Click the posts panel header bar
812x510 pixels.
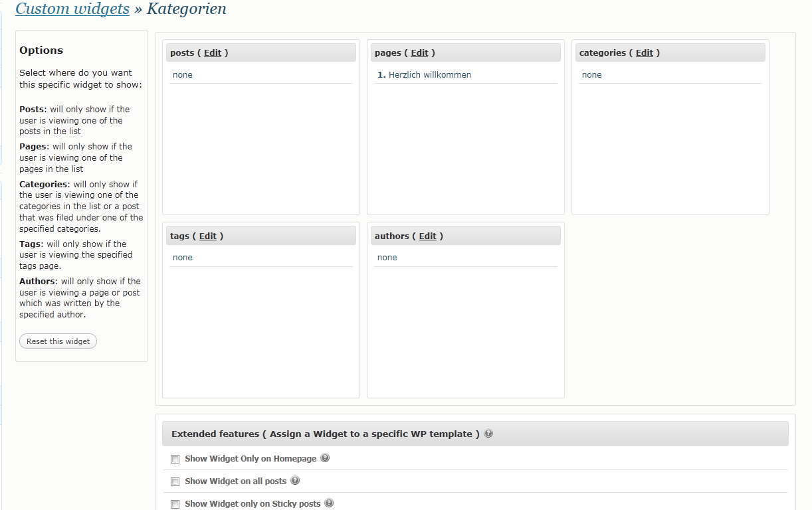(x=261, y=53)
